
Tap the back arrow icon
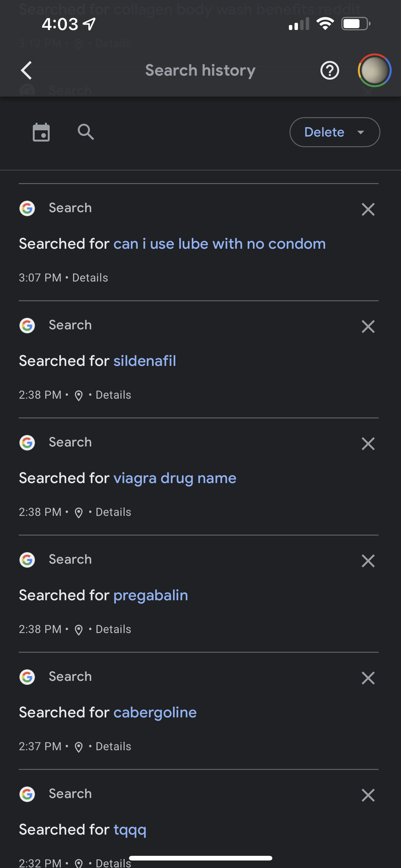pyautogui.click(x=27, y=70)
